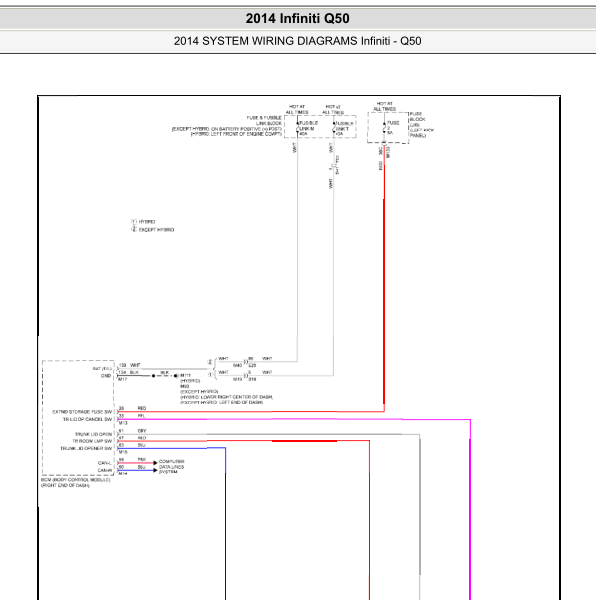Click the 'M13' connector label
Screen dimensions: 596x600
coord(123,423)
